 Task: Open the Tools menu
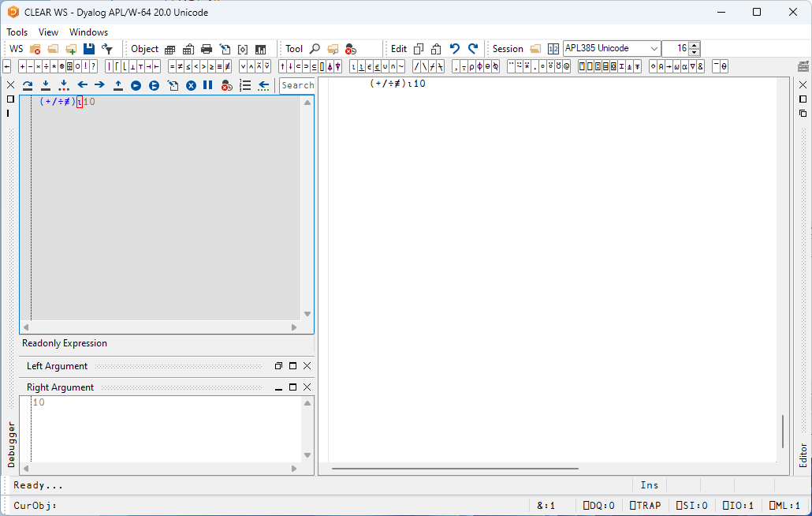coord(17,32)
